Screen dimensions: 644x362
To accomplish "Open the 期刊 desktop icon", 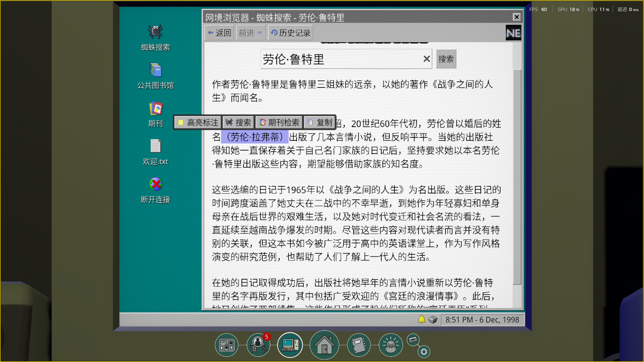I will click(155, 113).
